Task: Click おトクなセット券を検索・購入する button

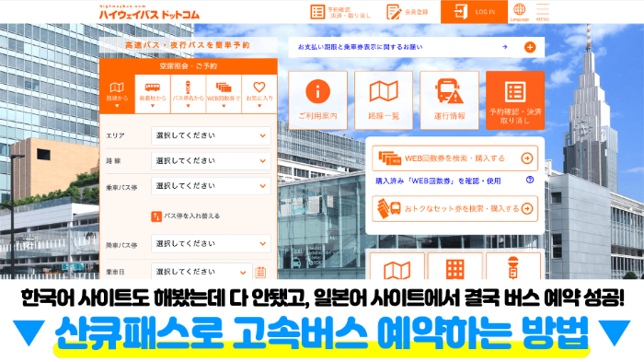Action: [454, 208]
